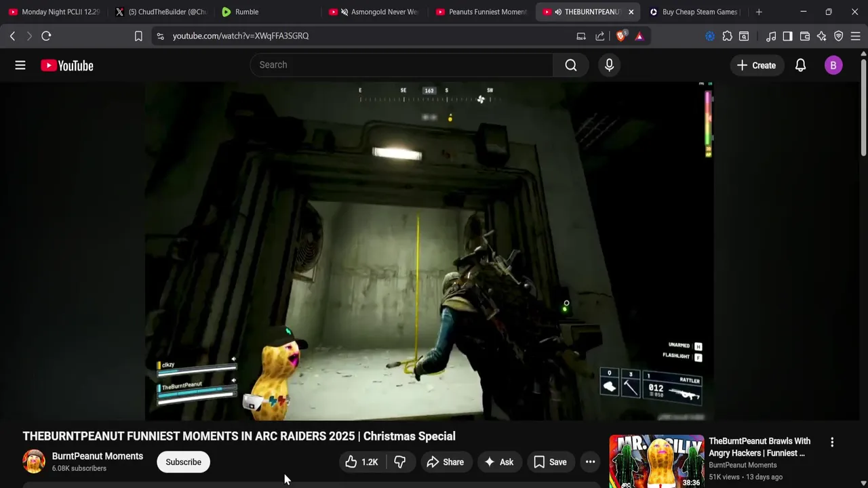Screen dimensions: 868x488
Task: Open the browser extensions puzzle icon
Action: pyautogui.click(x=728, y=36)
